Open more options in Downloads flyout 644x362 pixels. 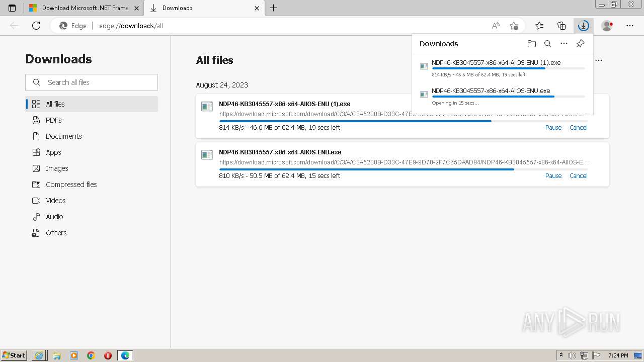click(564, 44)
